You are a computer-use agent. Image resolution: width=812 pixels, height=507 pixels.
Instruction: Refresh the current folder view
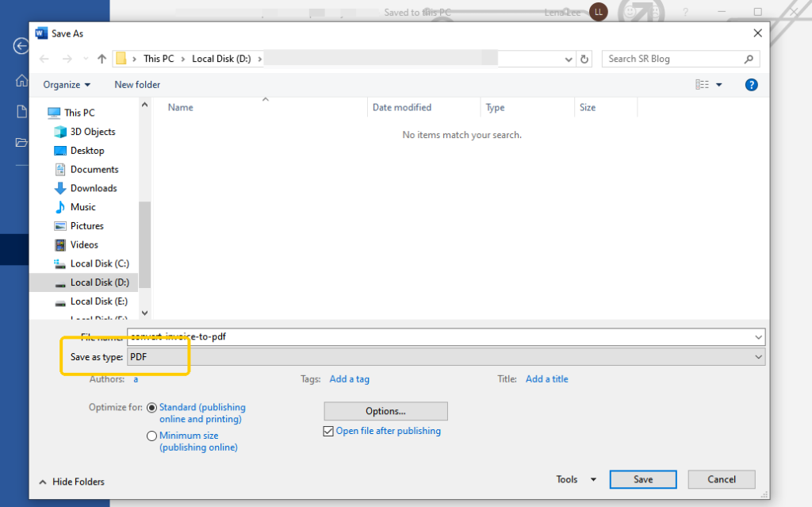click(584, 59)
